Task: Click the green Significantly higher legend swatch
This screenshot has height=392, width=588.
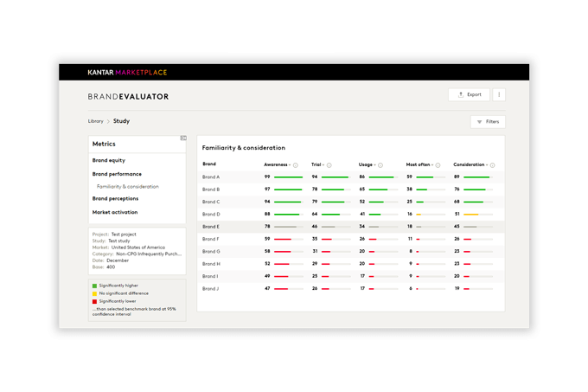Action: (x=94, y=285)
